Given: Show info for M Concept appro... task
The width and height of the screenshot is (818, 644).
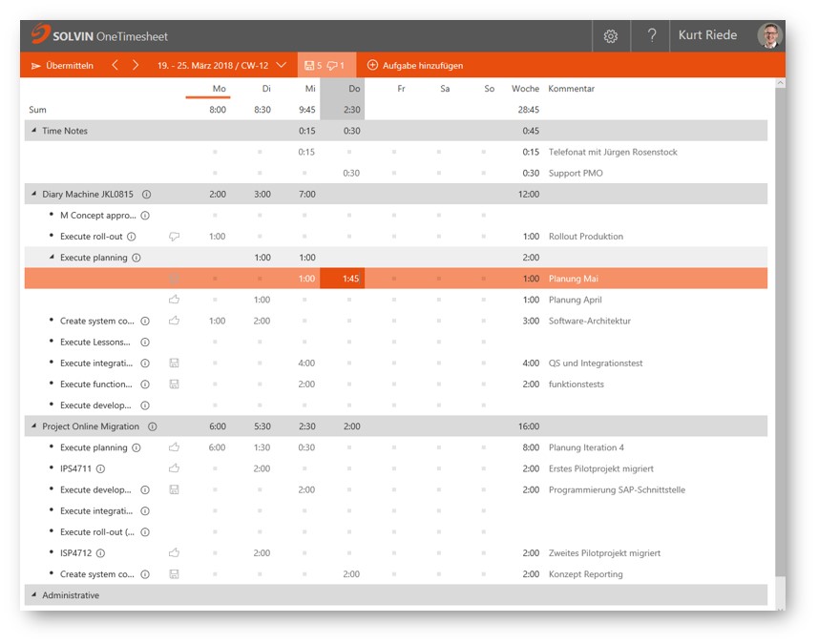Looking at the screenshot, I should 145,216.
